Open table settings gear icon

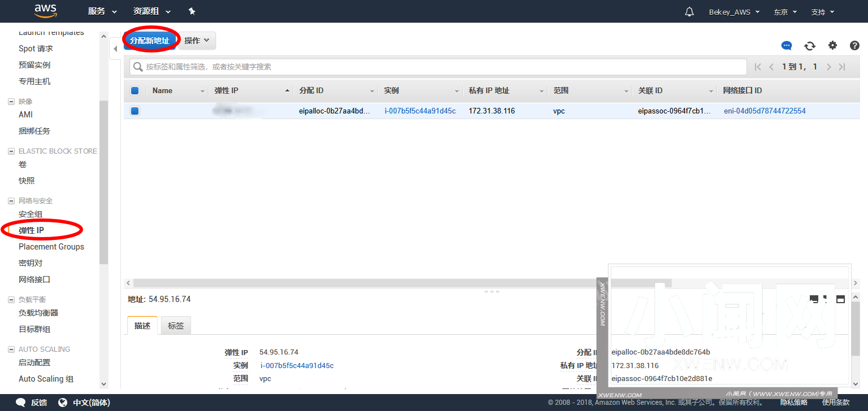pos(832,45)
